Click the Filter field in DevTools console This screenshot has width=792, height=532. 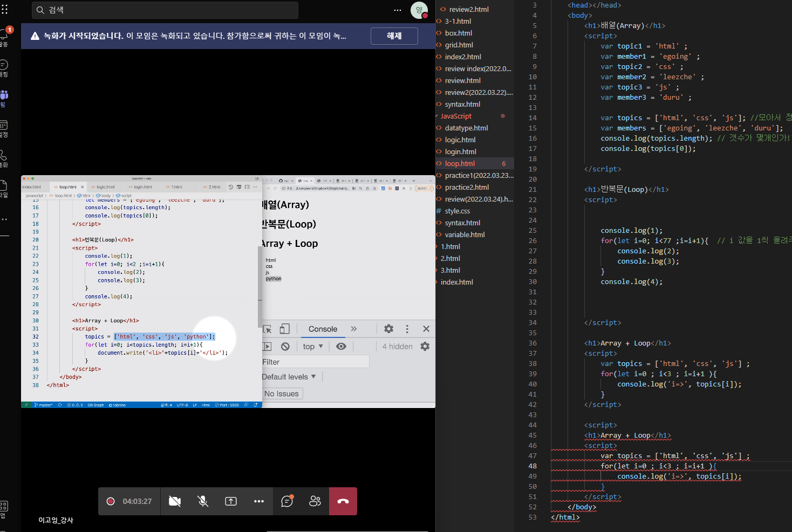click(x=315, y=362)
